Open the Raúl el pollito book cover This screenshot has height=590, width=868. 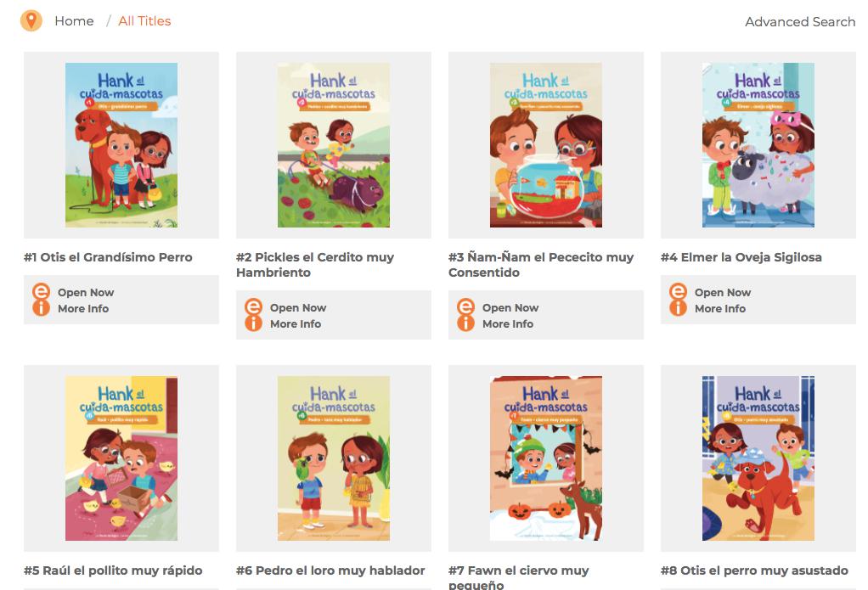coord(121,458)
